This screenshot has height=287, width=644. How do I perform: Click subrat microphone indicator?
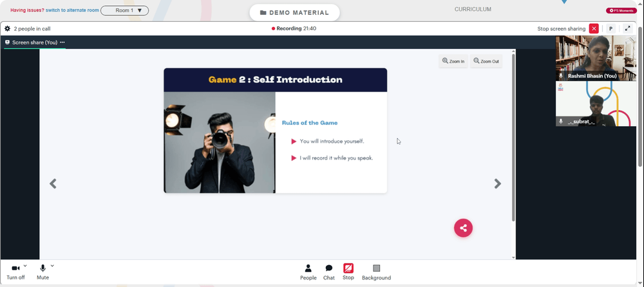coord(561,122)
